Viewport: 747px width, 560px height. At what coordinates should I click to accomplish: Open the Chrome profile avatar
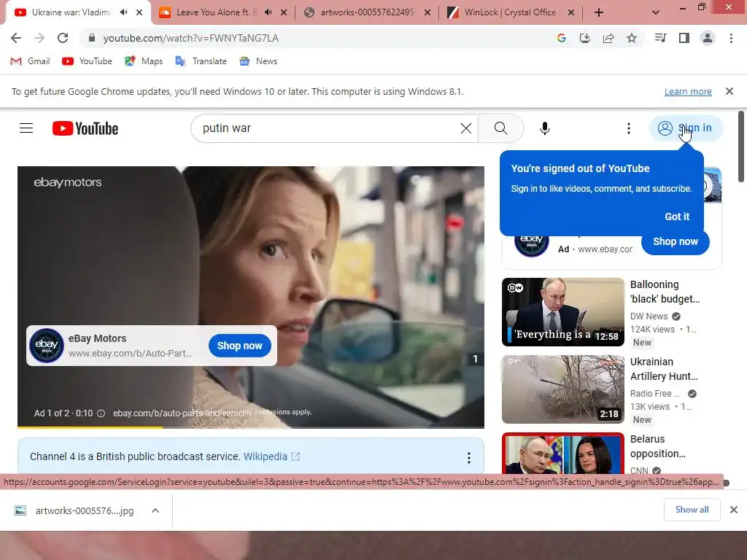[x=708, y=38]
